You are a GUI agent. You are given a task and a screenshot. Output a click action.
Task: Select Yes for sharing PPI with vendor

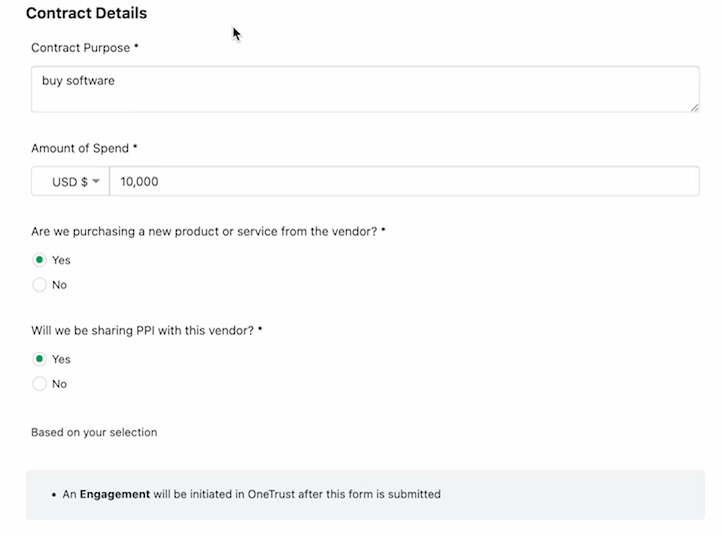40,359
